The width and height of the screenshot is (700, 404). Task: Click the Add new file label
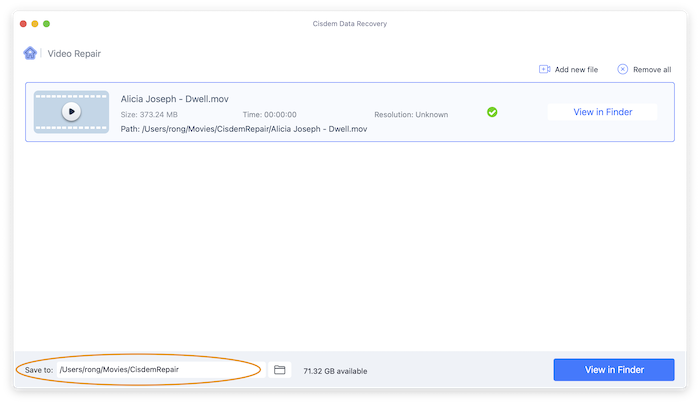point(576,69)
